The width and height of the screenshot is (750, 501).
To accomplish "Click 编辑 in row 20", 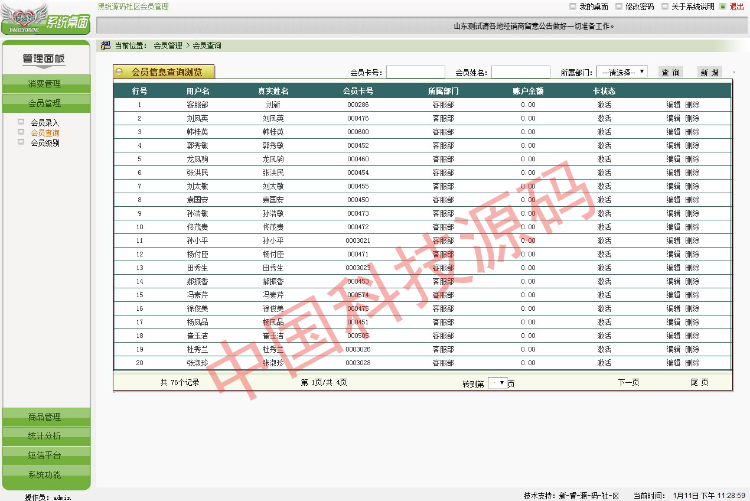I will pos(673,363).
